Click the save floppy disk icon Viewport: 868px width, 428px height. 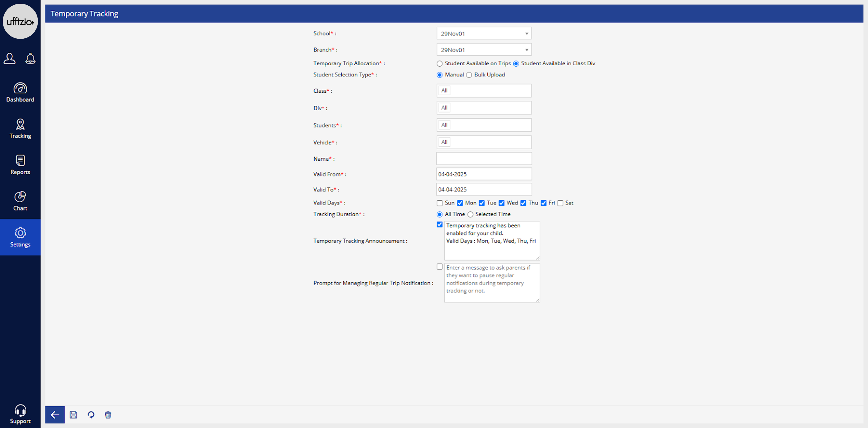73,414
